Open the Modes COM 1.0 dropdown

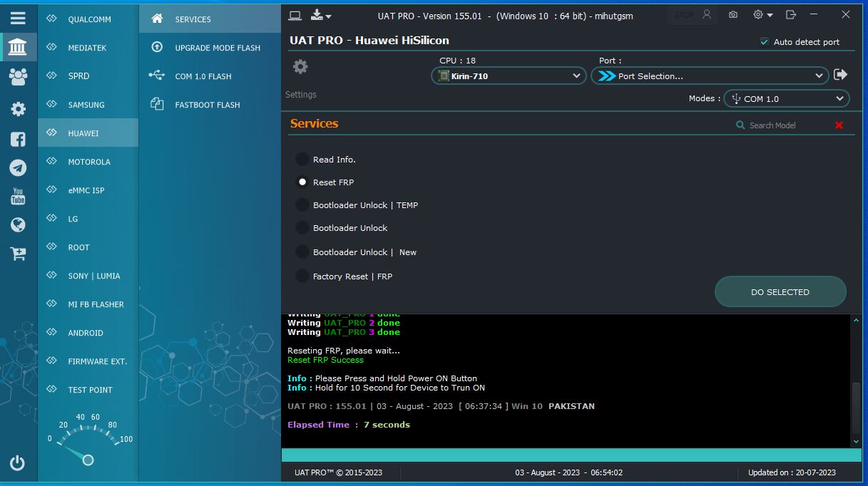tap(787, 98)
